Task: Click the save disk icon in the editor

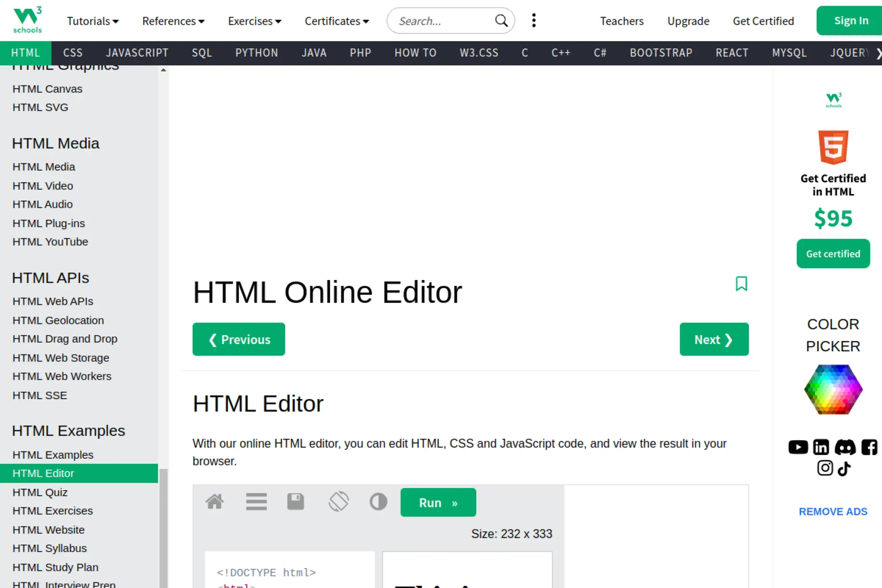Action: click(295, 502)
